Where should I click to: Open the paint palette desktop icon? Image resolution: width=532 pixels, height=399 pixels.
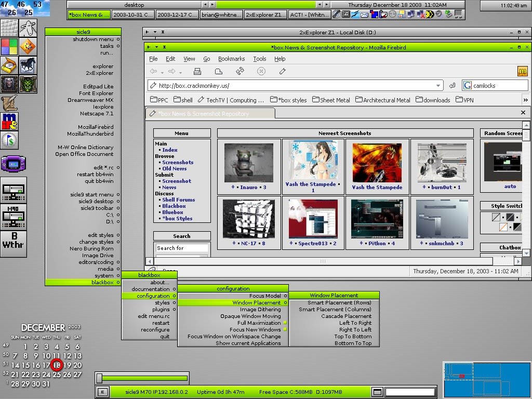coord(28,46)
